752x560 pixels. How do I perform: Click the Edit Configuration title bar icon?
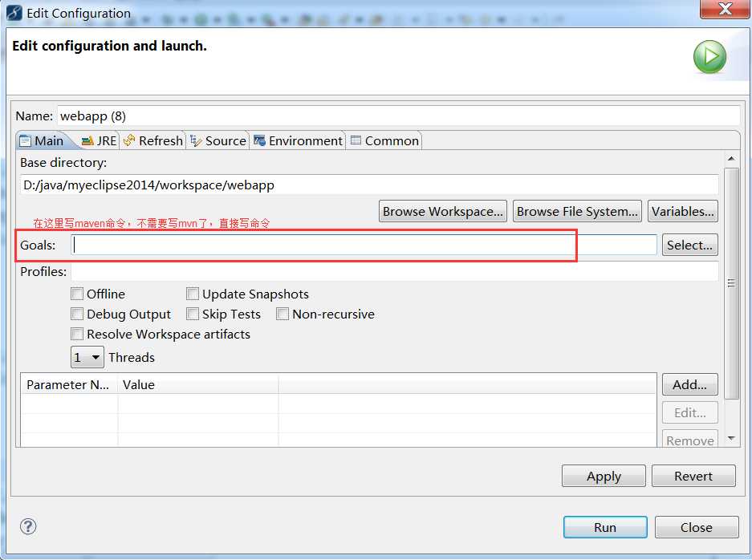(14, 13)
